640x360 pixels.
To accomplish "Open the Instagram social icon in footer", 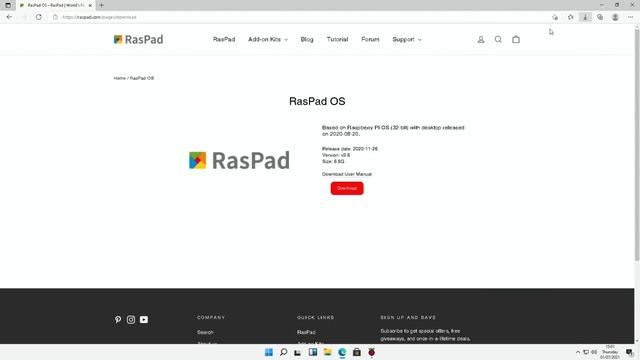I will tap(131, 320).
